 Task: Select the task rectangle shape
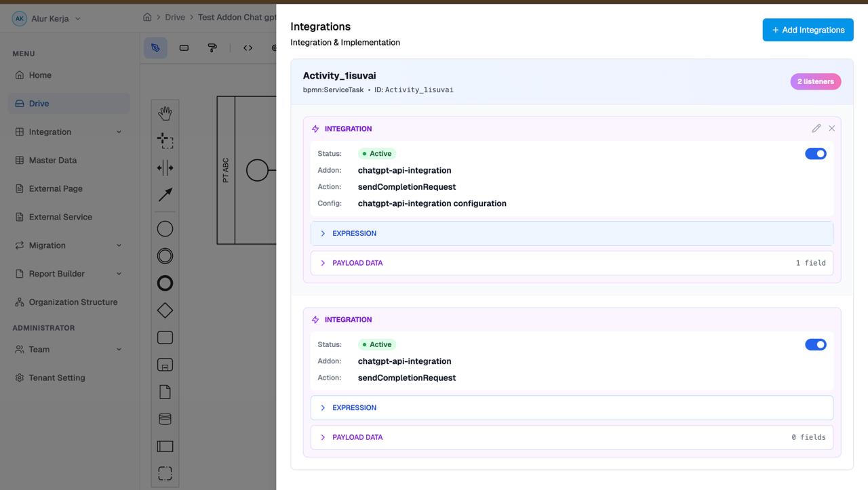click(165, 337)
